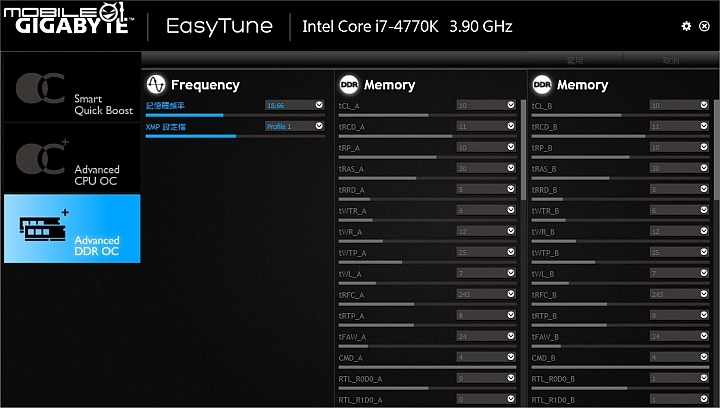Select Advanced DDR OC tab
This screenshot has height=408, width=720.
pyautogui.click(x=72, y=229)
